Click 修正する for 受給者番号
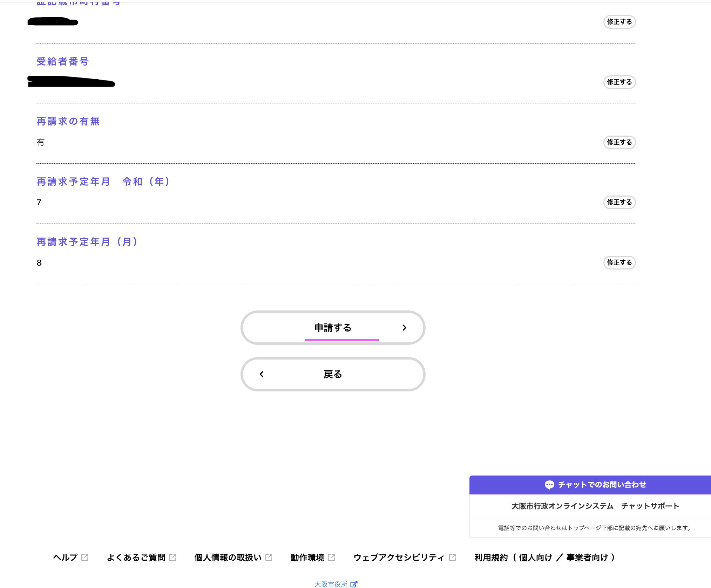The width and height of the screenshot is (711, 588). point(619,82)
